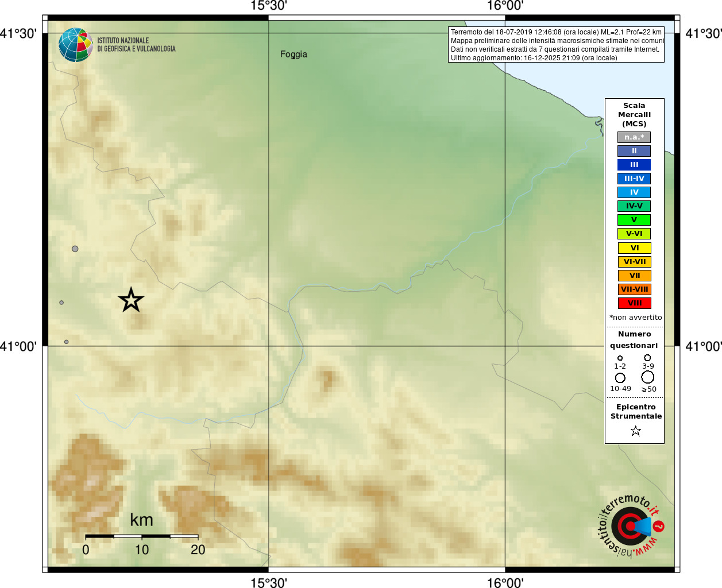
Task: Click the VI-VII intensity swatch
Action: (635, 262)
